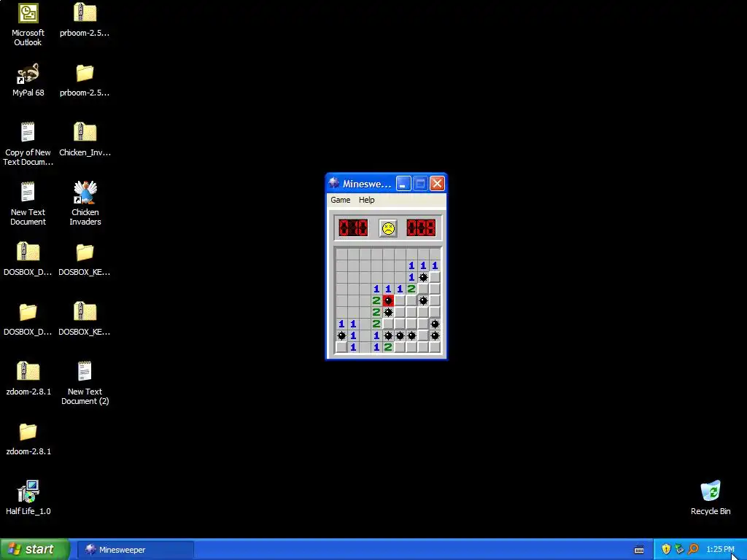Image resolution: width=747 pixels, height=560 pixels.
Task: Select the prboom-2.5 zip archive icon
Action: [x=85, y=13]
